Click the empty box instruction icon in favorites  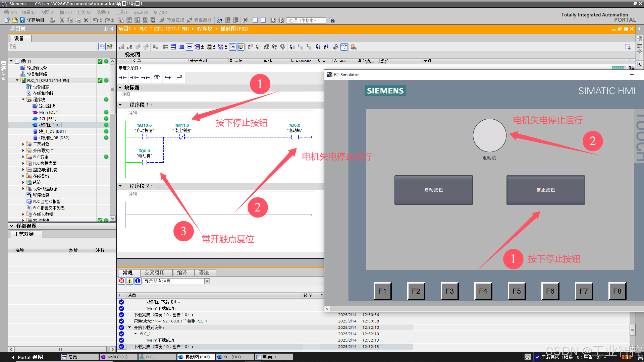[x=157, y=78]
